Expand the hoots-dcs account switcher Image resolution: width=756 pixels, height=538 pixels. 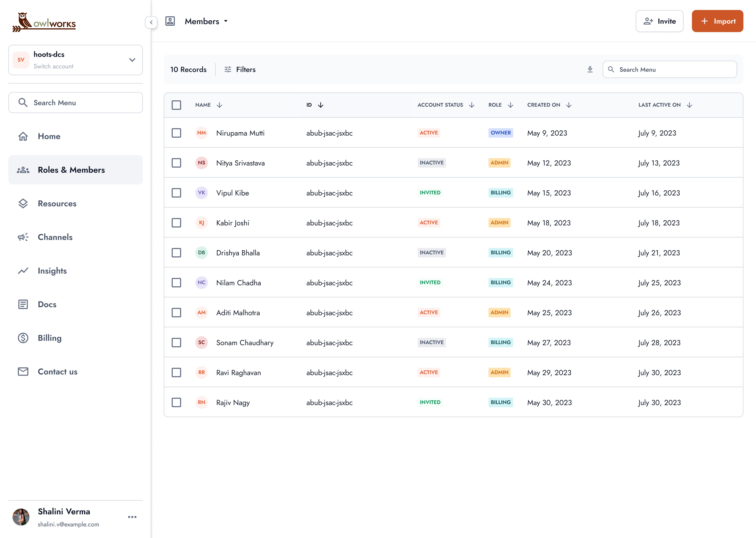pos(132,60)
